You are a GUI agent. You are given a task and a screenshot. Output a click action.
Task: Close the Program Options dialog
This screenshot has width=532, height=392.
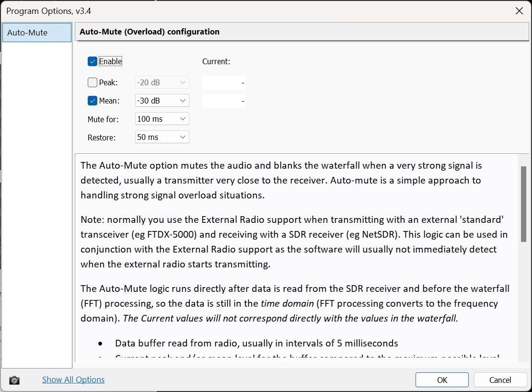(x=519, y=11)
